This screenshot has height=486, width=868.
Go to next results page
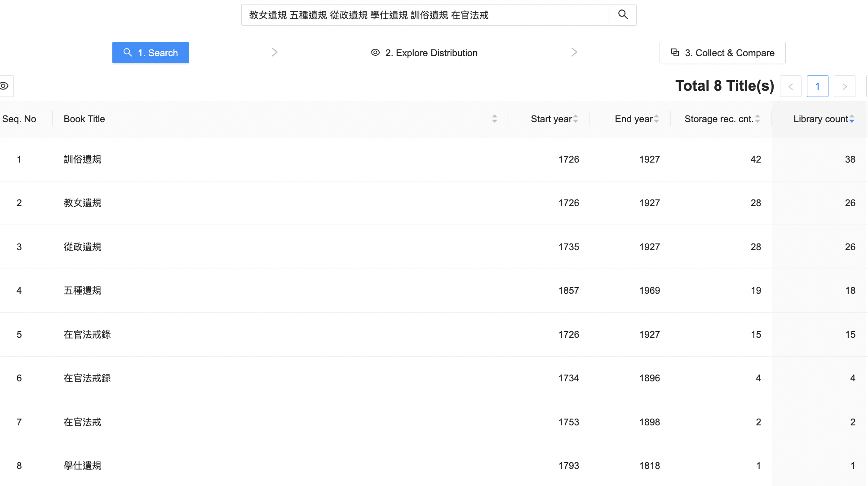click(x=844, y=86)
